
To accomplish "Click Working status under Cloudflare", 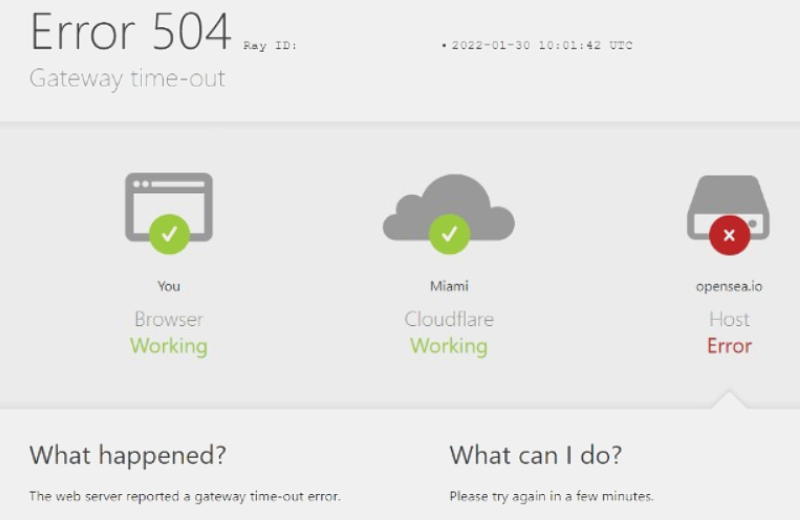I will tap(449, 346).
